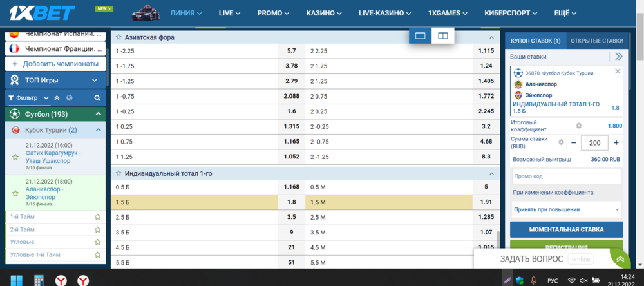Screen dimensions: 644x286
Task: Open Фатих Карагумрук - Уташ Ушакспор match
Action: click(53, 157)
